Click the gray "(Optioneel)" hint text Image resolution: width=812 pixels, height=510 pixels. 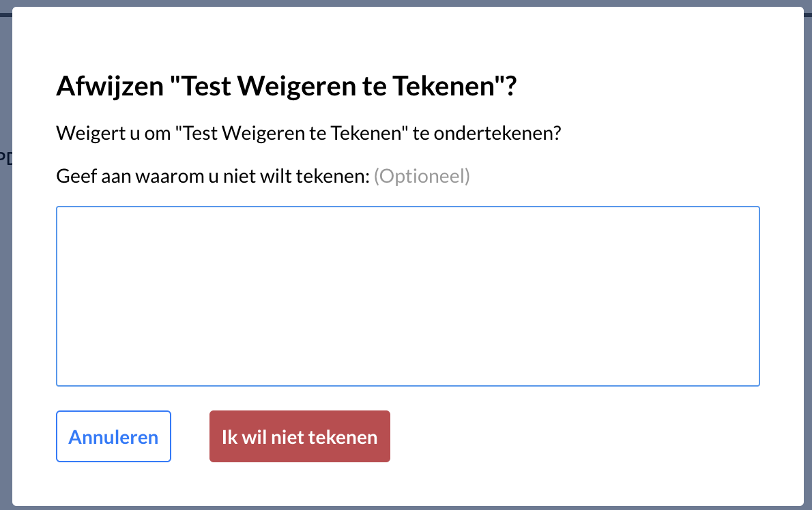tap(422, 176)
